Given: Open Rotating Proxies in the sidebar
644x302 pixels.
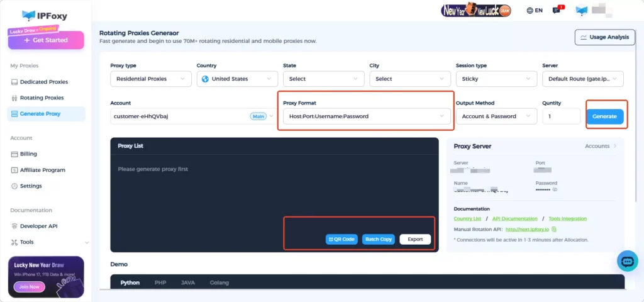Looking at the screenshot, I should point(42,98).
